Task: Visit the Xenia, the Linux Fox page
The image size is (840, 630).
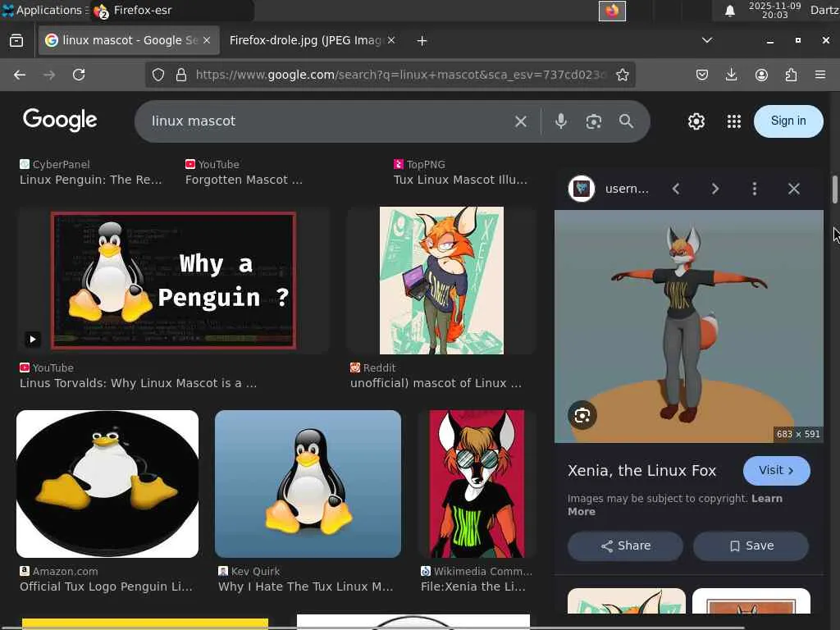Action: click(x=776, y=470)
